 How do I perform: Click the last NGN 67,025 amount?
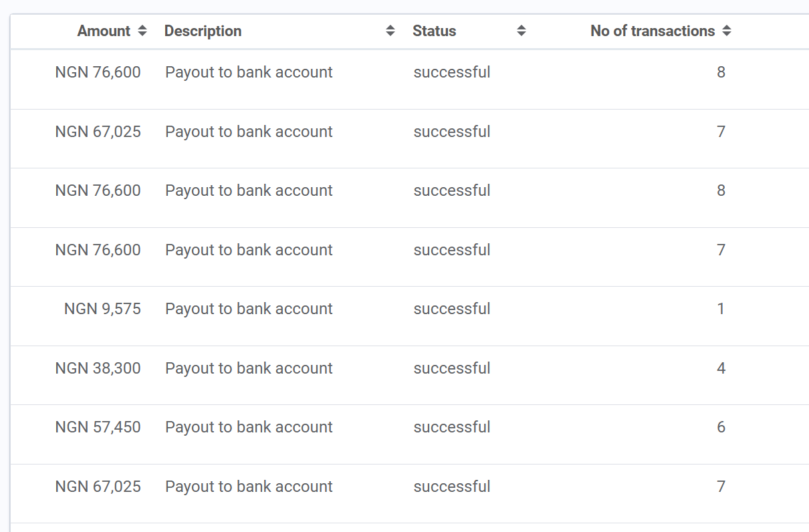[x=98, y=487]
